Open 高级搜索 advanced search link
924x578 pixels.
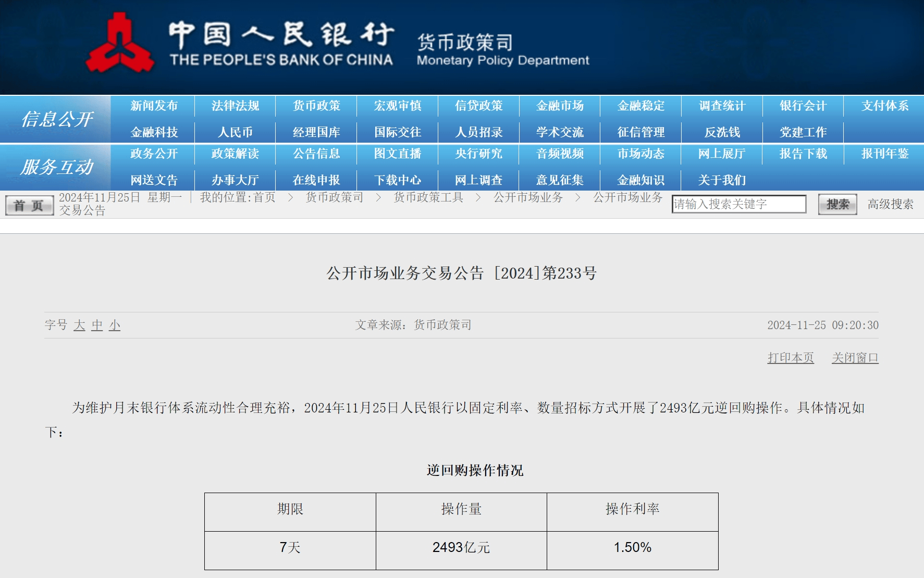(x=891, y=204)
